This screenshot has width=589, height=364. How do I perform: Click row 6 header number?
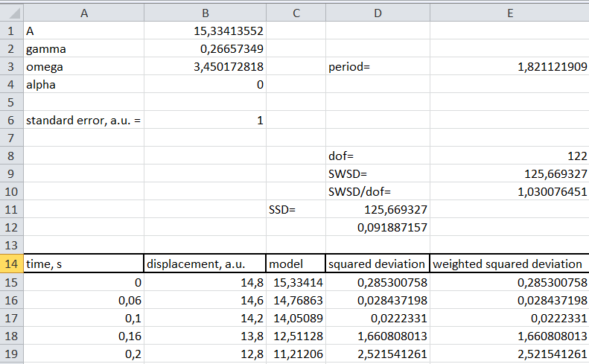[11, 120]
